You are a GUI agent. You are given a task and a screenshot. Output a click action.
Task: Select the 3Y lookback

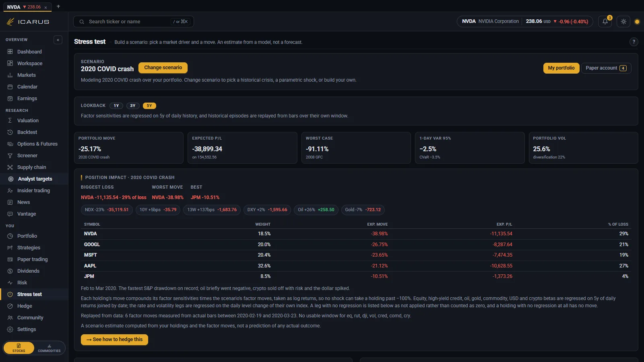133,106
